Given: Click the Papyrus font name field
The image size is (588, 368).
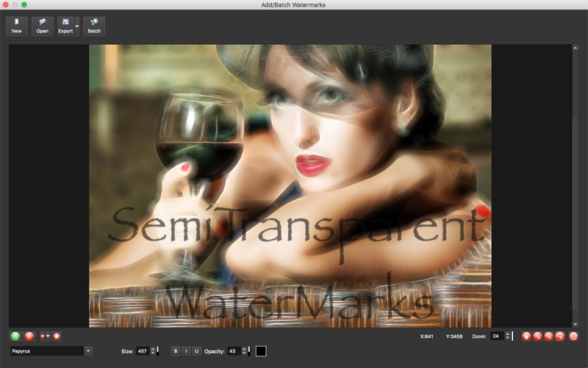Looking at the screenshot, I should click(47, 351).
